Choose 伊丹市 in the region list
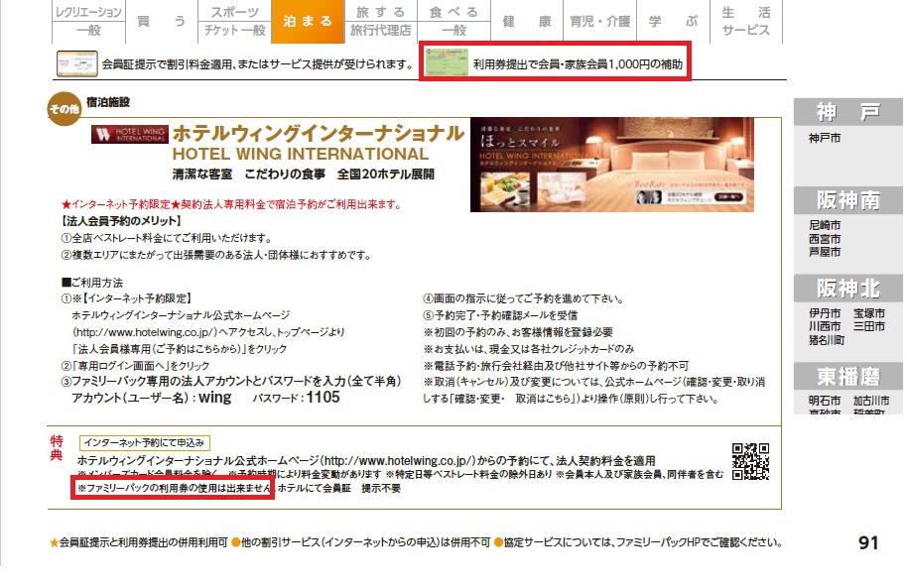 (x=825, y=313)
